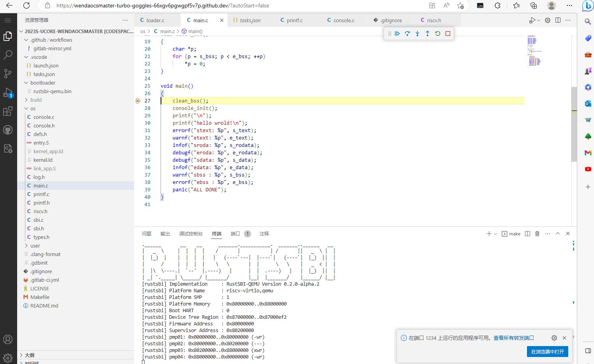Close the bottom terminal panel
The image size is (594, 364).
568,233
